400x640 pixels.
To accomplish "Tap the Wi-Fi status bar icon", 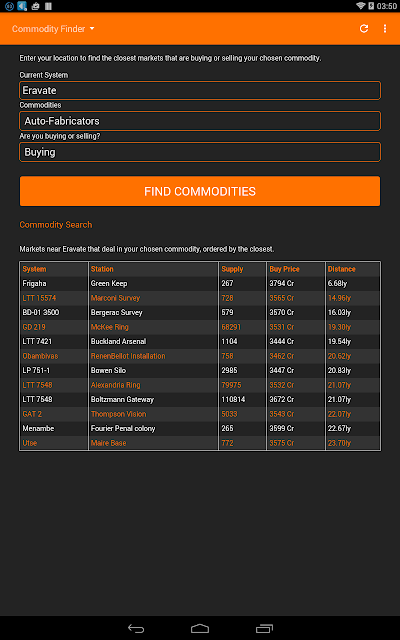I will click(x=360, y=6).
